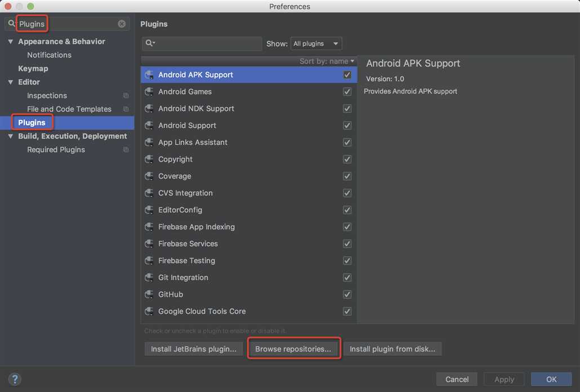
Task: Click the Android Games plugin icon
Action: point(149,92)
